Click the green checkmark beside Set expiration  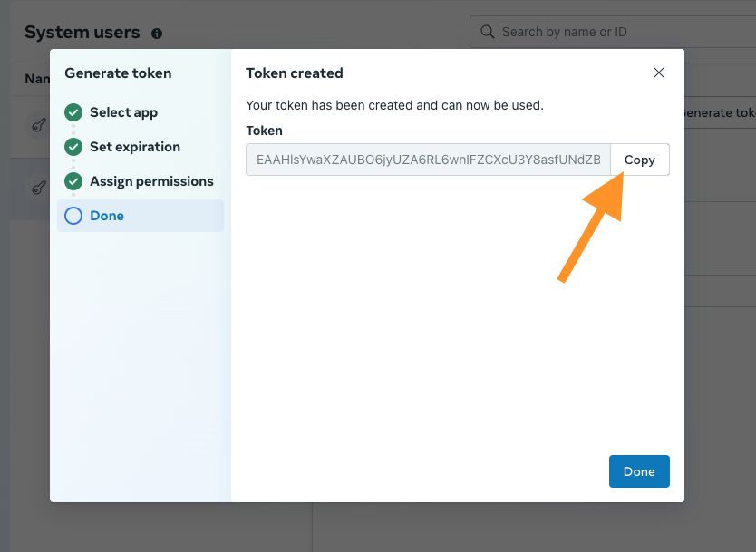(73, 147)
